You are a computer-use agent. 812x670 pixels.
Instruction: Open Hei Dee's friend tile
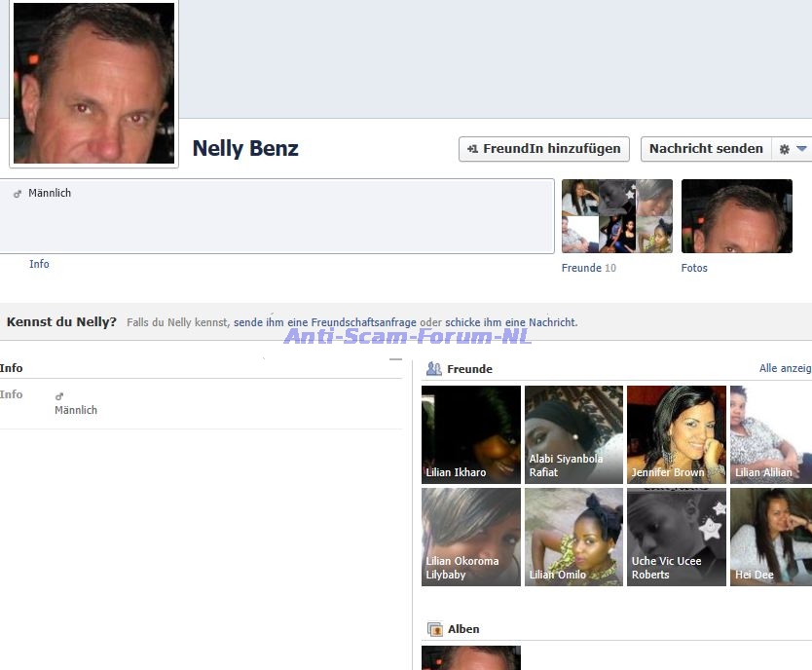(771, 537)
